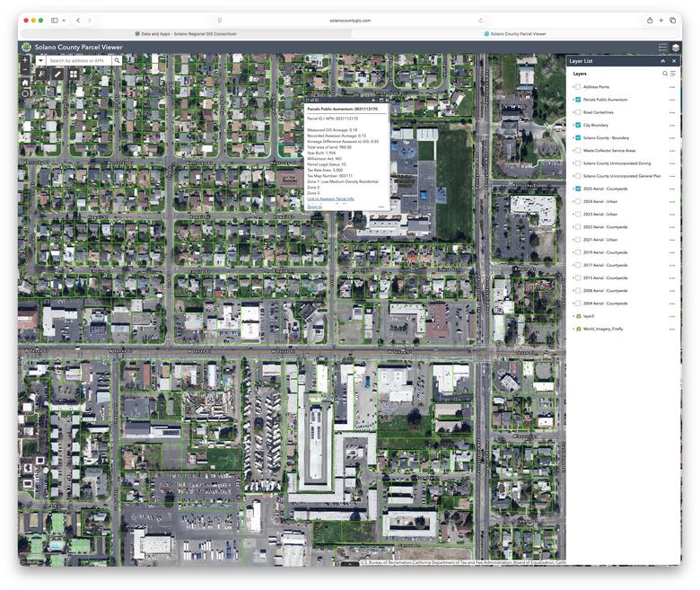The image size is (700, 590).
Task: Open the basemap gallery grid tool
Action: (74, 75)
